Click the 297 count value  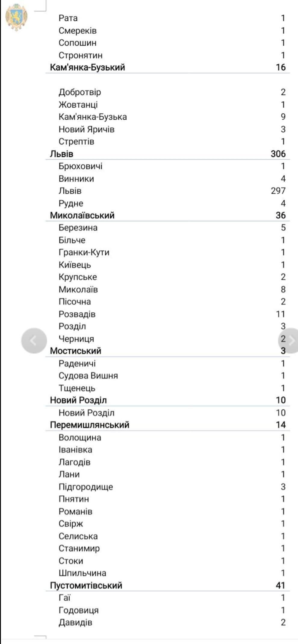pos(278,191)
